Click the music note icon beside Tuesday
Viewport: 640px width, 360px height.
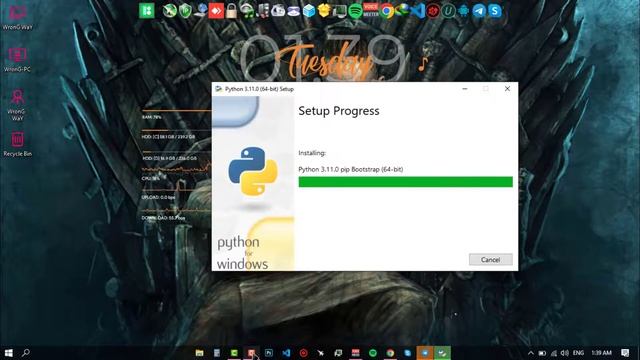[x=423, y=64]
